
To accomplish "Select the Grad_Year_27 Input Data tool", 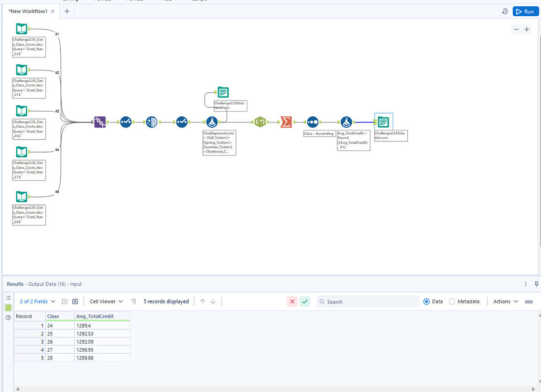I will coord(21,152).
